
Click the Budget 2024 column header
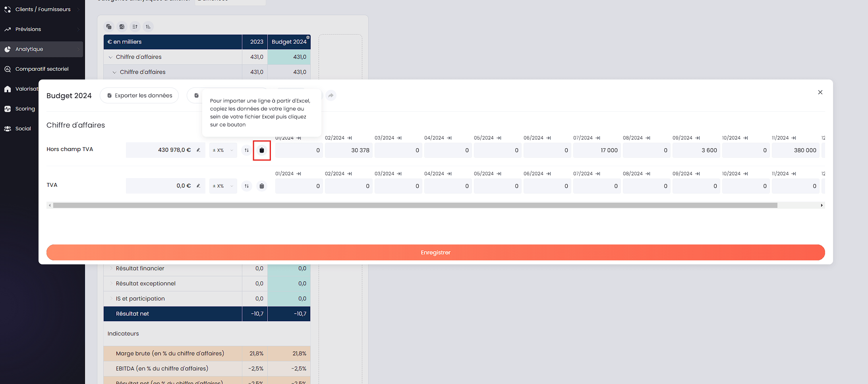coord(289,42)
